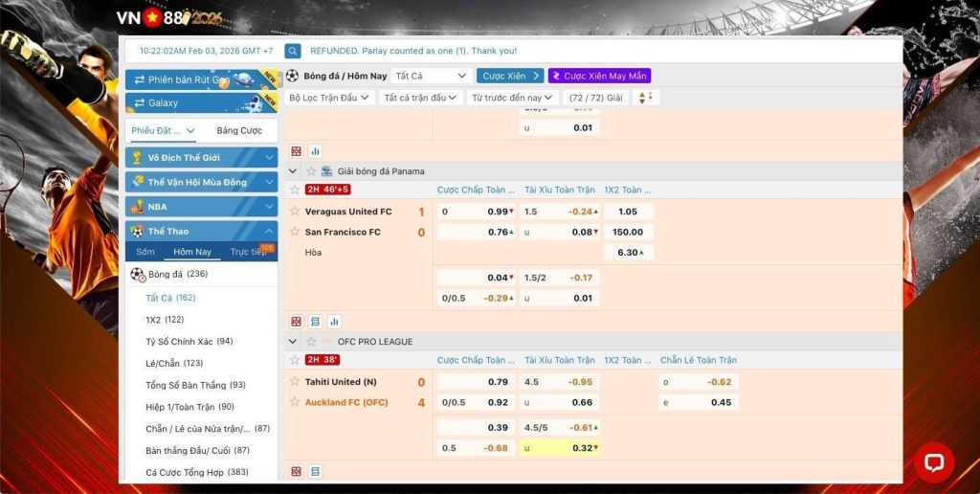The image size is (980, 494).
Task: Click the VN88 logo
Action: click(x=168, y=17)
